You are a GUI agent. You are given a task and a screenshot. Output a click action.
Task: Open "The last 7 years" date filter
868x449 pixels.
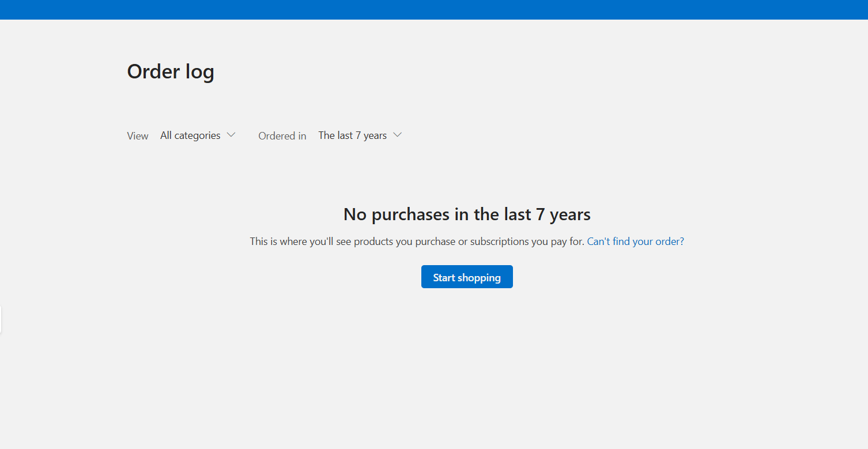click(x=352, y=135)
